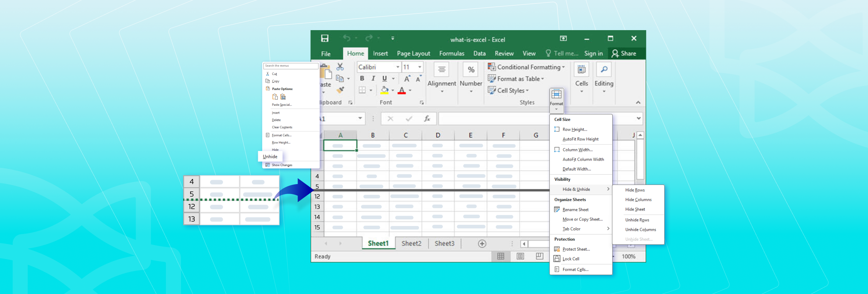Select the Cut scissors icon in ribbon
This screenshot has width=868, height=294.
coord(340,67)
